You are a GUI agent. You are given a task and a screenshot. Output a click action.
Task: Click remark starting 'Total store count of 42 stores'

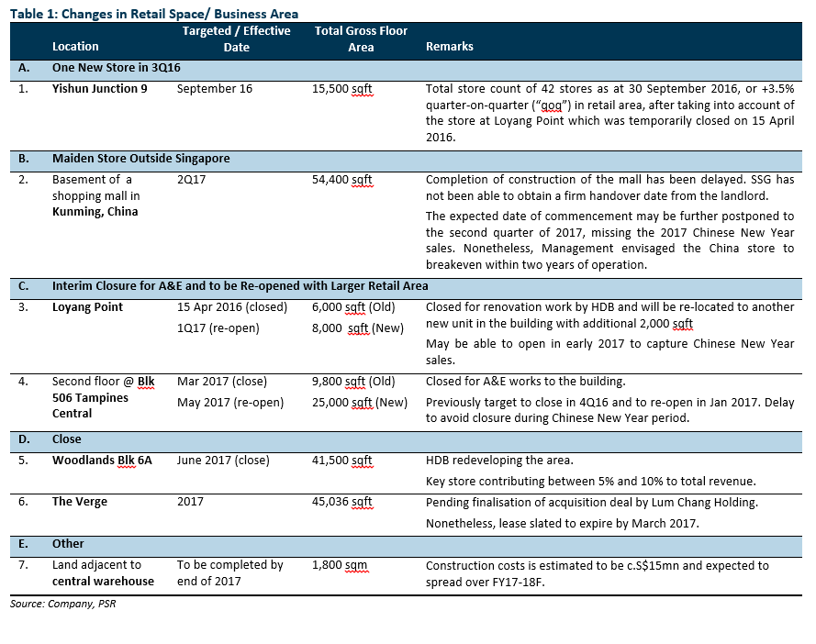tap(609, 113)
